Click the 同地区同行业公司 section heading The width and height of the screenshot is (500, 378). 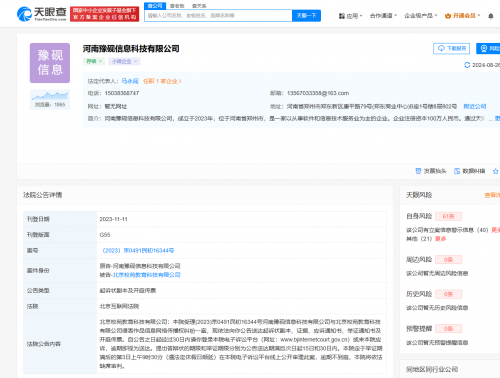(432, 369)
